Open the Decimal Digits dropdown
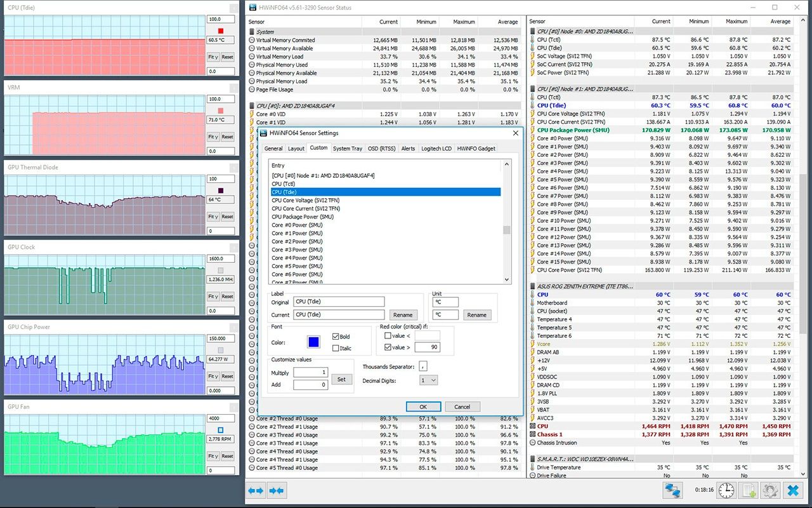Screen dimensions: 812x508 pyautogui.click(x=429, y=380)
